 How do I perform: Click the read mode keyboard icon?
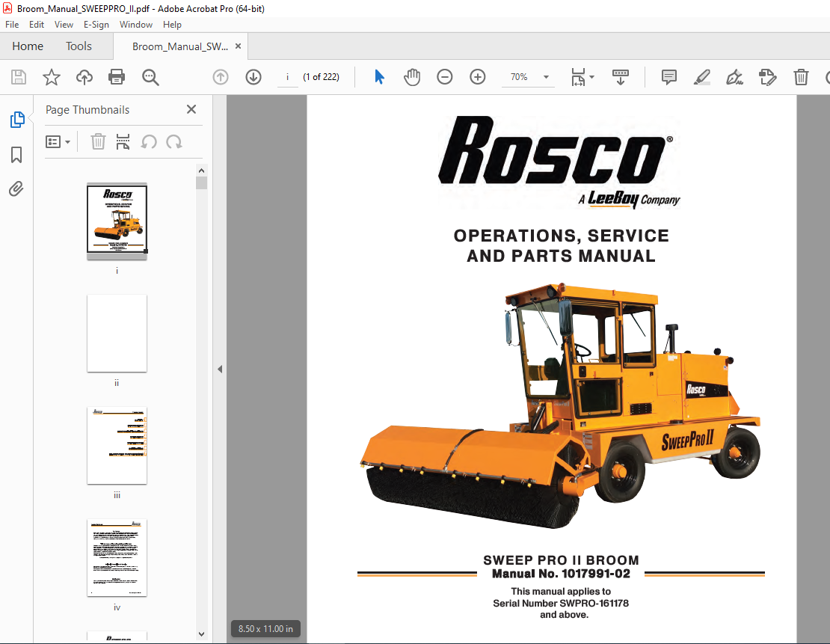621,77
